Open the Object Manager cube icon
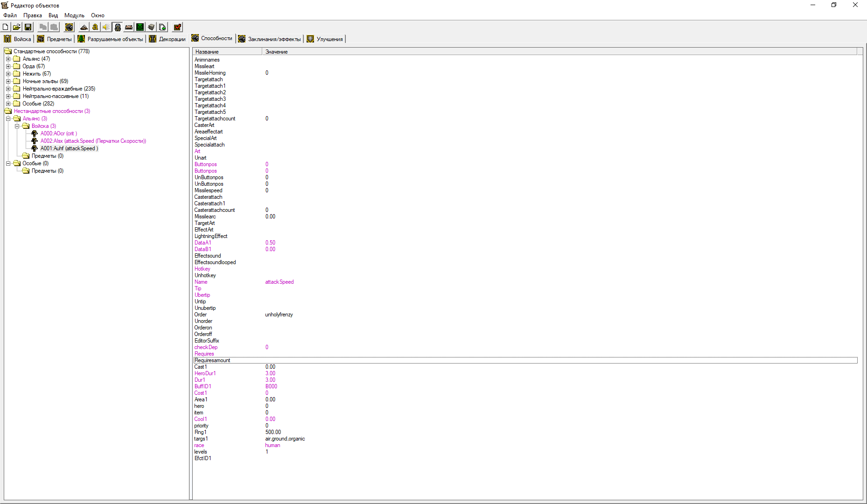The height and width of the screenshot is (504, 867). coord(151,27)
